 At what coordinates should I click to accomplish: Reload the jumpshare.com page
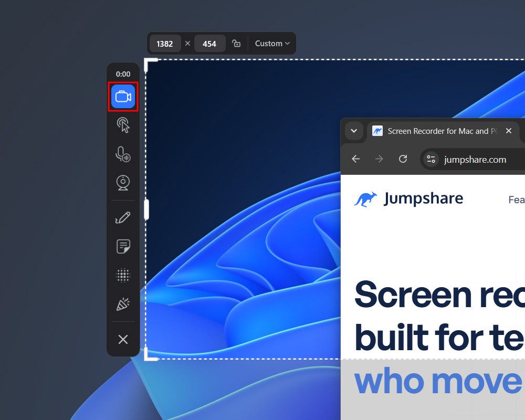(403, 159)
